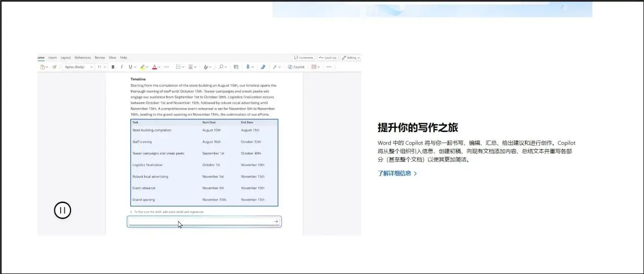This screenshot has width=644, height=274.
Task: Expand the underline style dropdown arrow
Action: [x=135, y=67]
